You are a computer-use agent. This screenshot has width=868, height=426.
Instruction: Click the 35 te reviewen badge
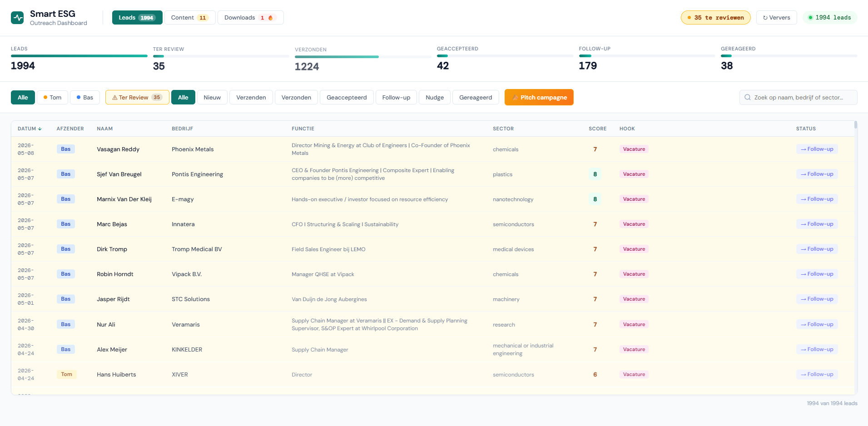click(x=715, y=18)
